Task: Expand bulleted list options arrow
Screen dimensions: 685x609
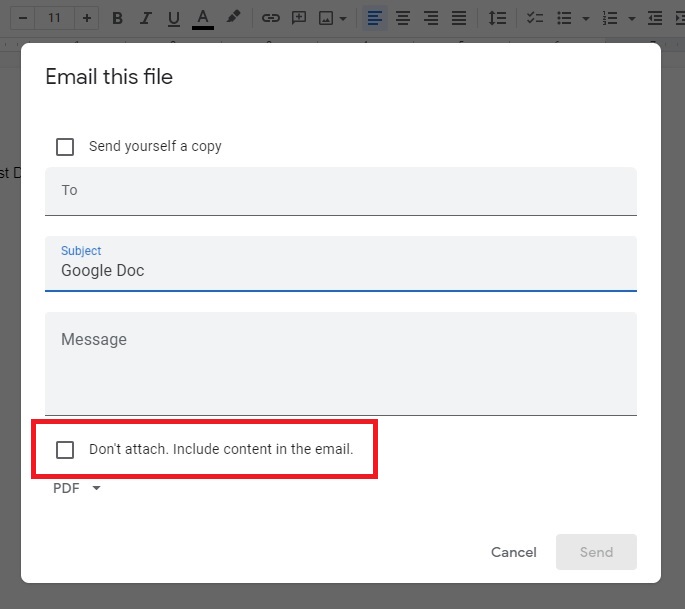Action: tap(586, 18)
